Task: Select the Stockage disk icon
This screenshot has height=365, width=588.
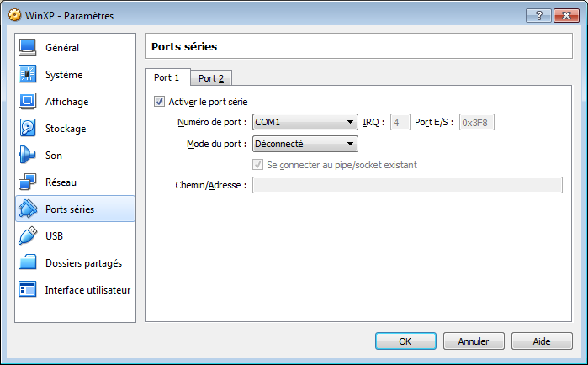Action: [28, 129]
